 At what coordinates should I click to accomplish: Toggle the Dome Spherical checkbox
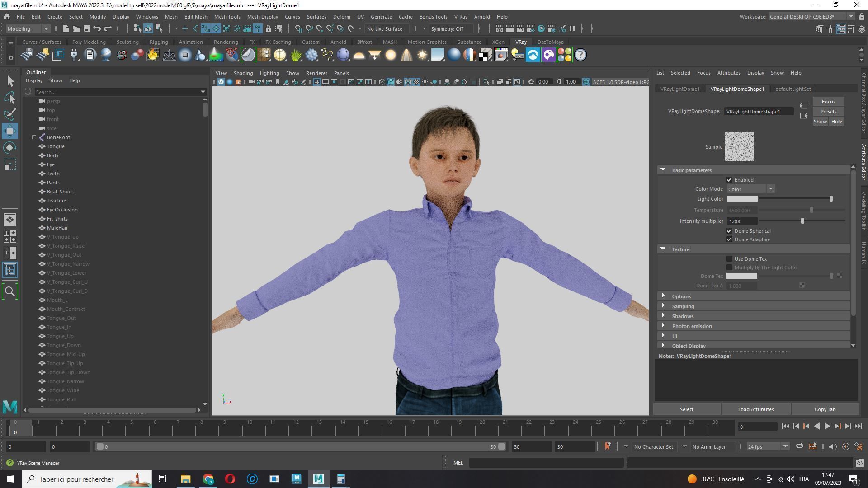pyautogui.click(x=729, y=231)
